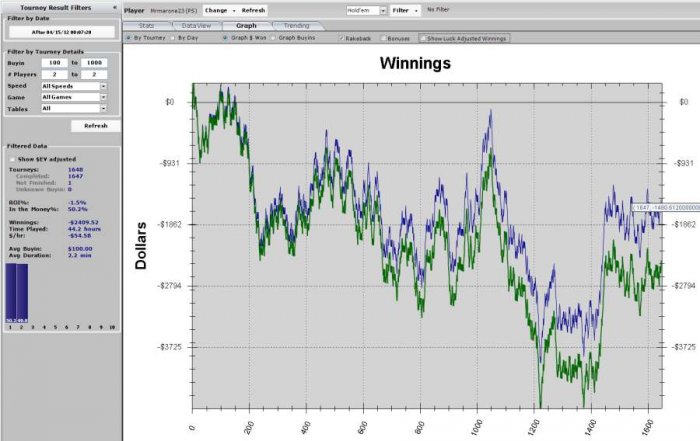Click the ROI% value -1.5%

(77, 203)
